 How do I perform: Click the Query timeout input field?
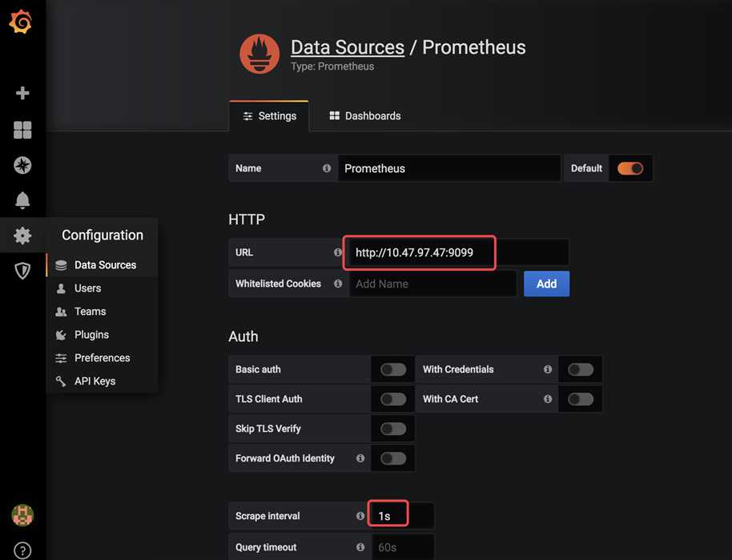pos(402,547)
